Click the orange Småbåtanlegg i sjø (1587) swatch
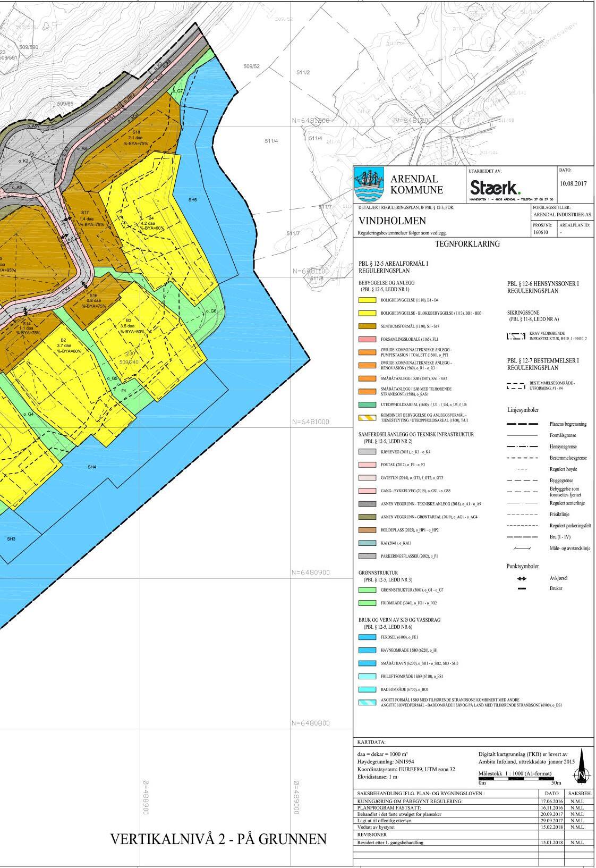The height and width of the screenshot is (868, 596). [x=368, y=378]
